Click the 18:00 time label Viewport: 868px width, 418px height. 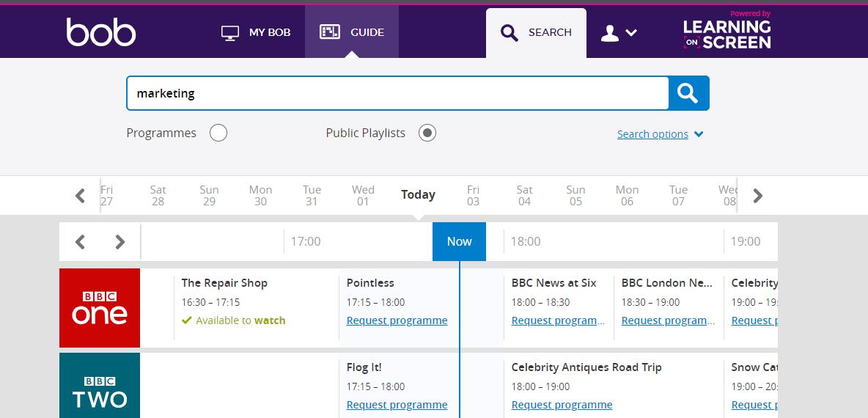(x=526, y=241)
